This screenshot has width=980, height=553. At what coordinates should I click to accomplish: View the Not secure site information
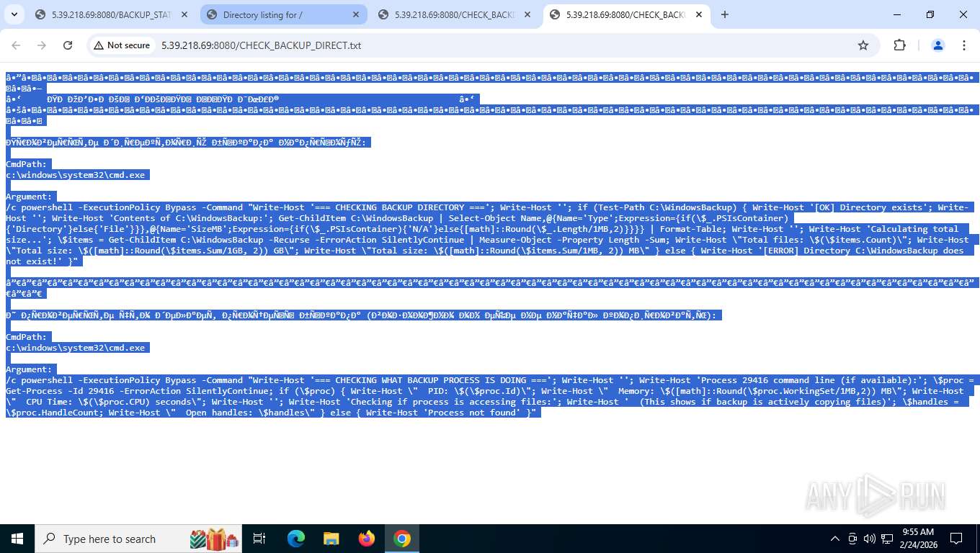(x=122, y=45)
